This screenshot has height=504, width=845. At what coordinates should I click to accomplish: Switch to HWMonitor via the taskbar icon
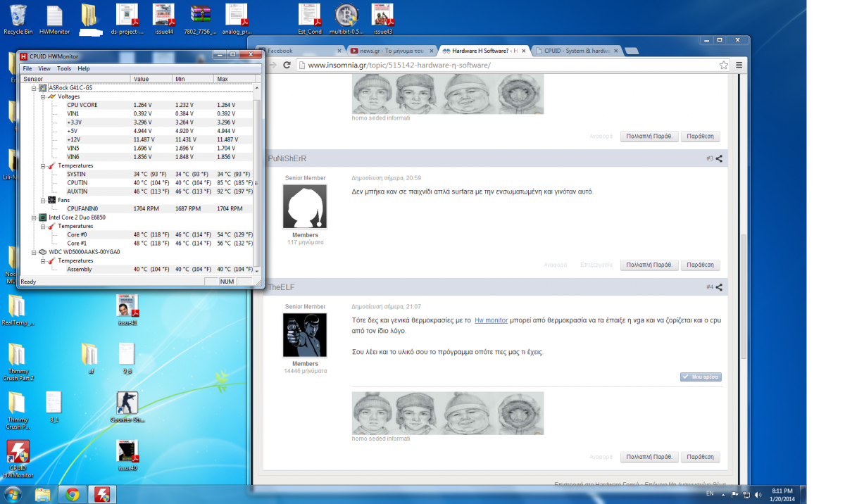point(101,494)
